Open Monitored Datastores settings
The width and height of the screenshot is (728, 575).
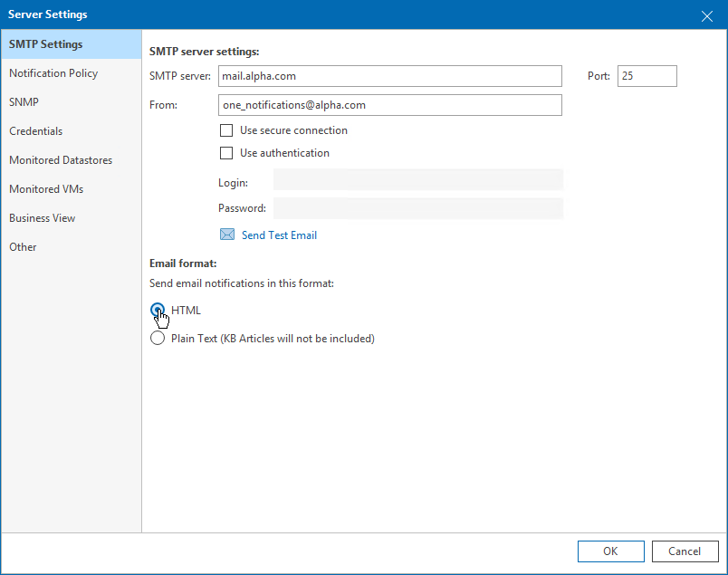coord(61,160)
